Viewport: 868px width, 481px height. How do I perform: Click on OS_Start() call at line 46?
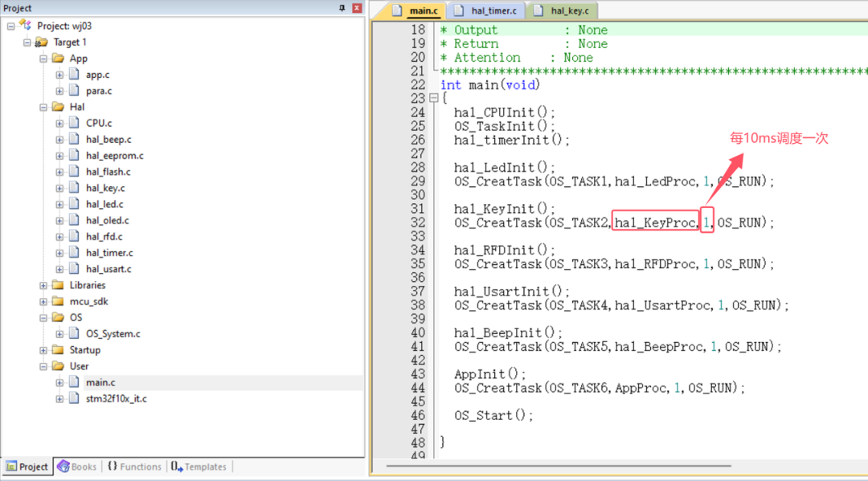[x=493, y=416]
